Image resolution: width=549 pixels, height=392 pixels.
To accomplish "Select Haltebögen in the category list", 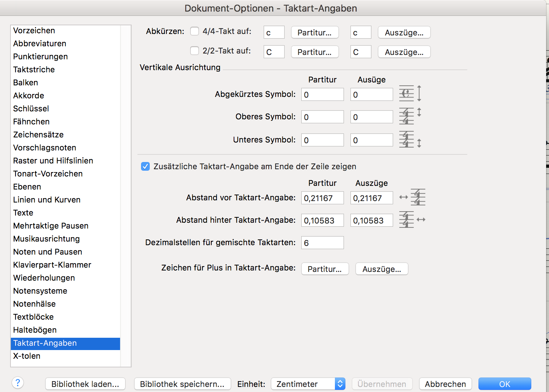I will coord(35,330).
